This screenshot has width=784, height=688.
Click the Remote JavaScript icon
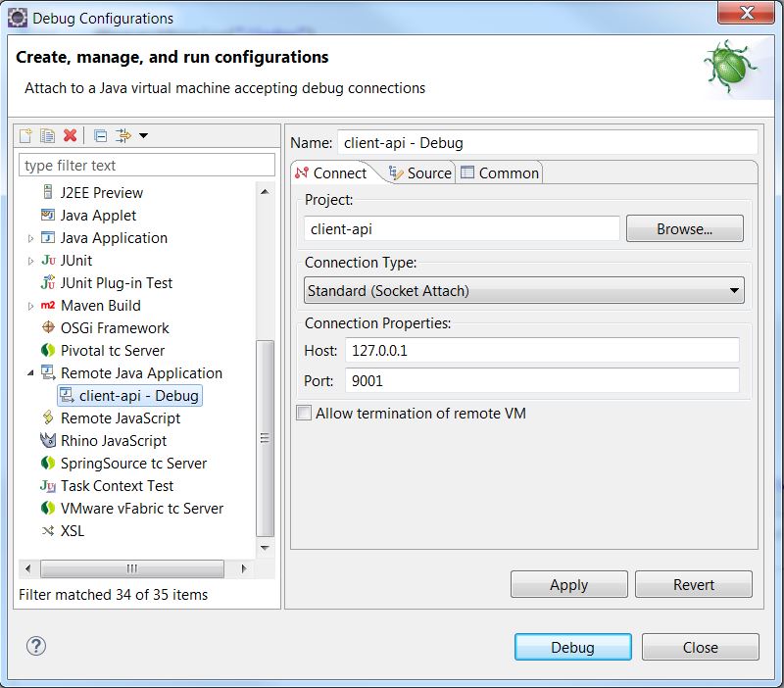pos(48,418)
